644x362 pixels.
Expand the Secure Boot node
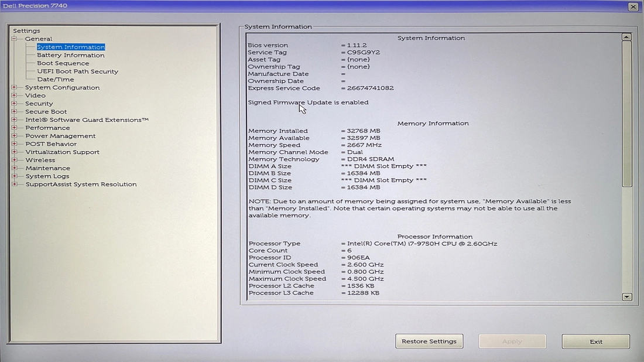click(x=13, y=111)
